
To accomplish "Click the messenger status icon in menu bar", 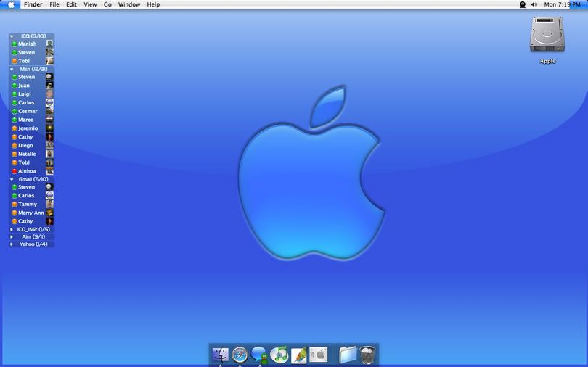I will [522, 4].
